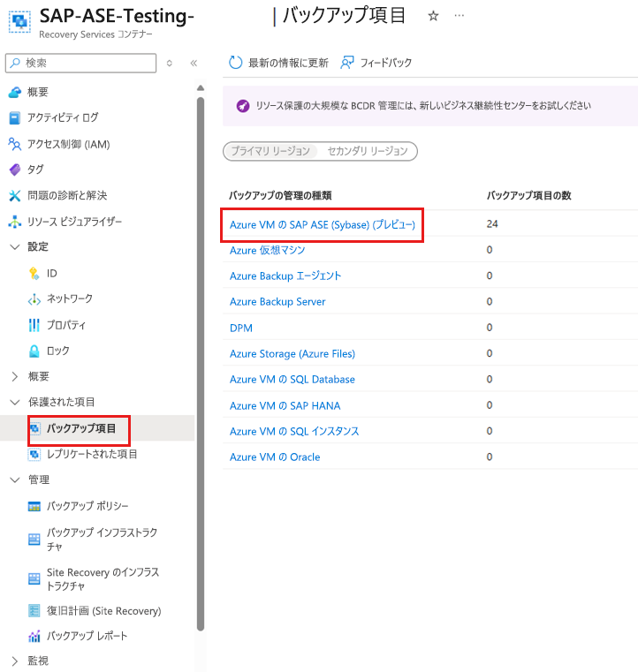Open the more options ellipsis menu
Image resolution: width=638 pixels, height=672 pixels.
click(460, 16)
